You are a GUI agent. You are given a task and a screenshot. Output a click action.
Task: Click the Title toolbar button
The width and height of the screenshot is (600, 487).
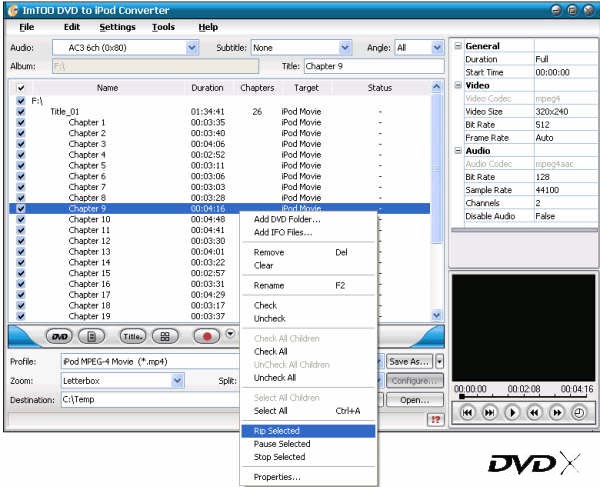(133, 337)
